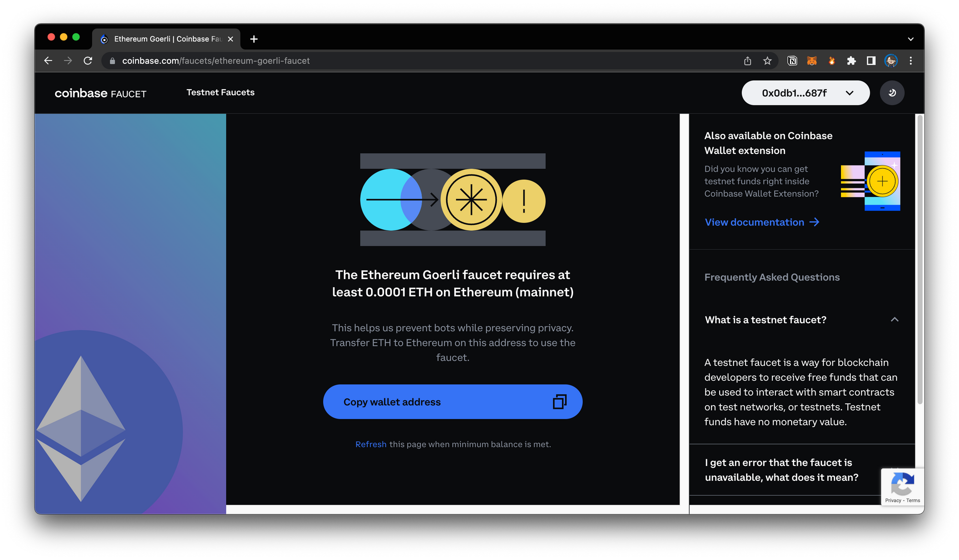Open the flame extension icon
959x560 pixels.
click(832, 61)
